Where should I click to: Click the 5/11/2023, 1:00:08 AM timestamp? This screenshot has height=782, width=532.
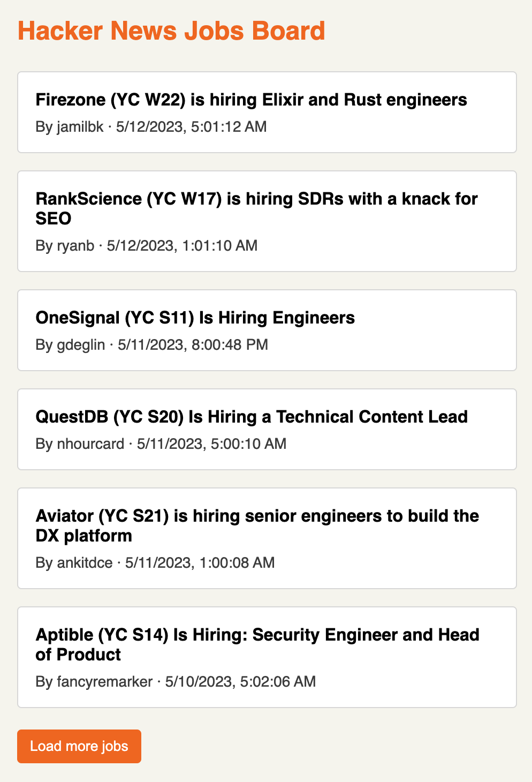[200, 563]
